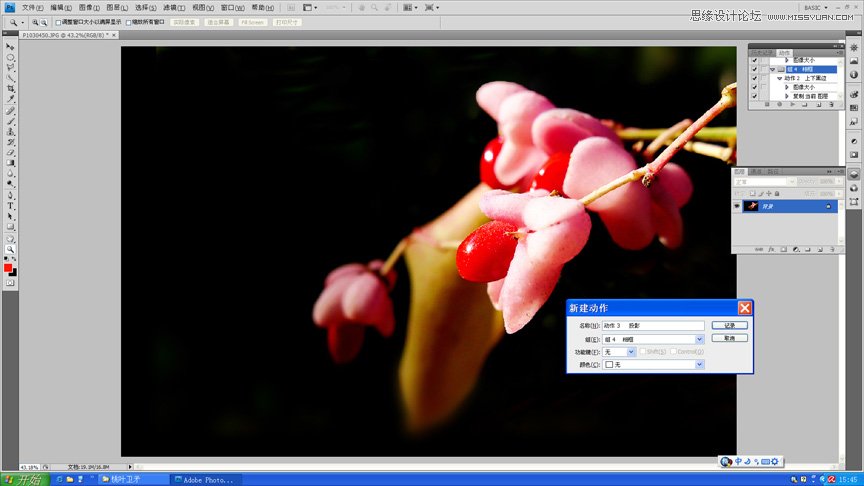This screenshot has width=864, height=486.
Task: Select the Elliptical Marquee tool
Action: 10,57
